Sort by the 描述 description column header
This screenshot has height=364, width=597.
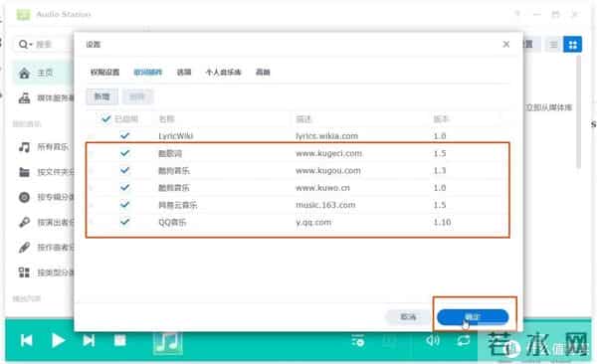tap(303, 119)
